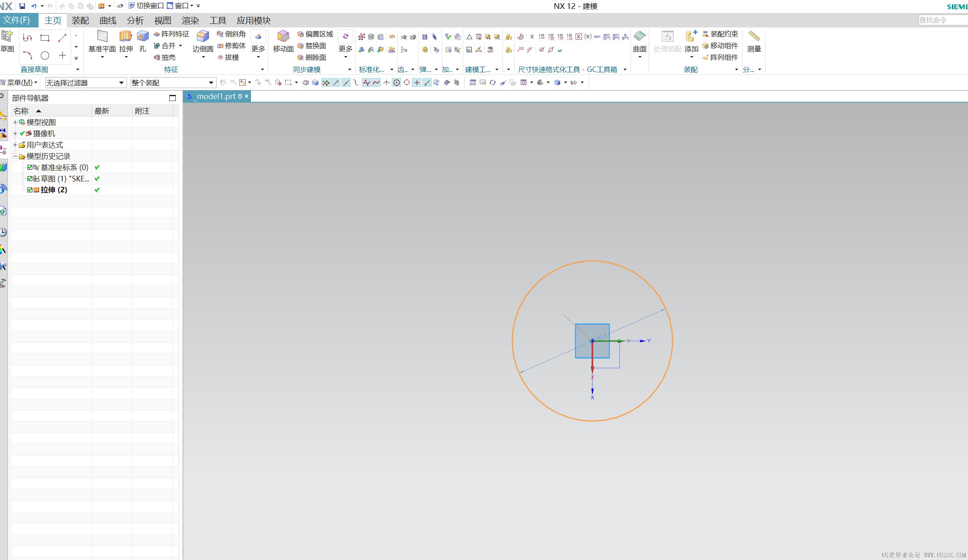Click Delete Face (删除面) icon
The width and height of the screenshot is (968, 560).
pos(301,57)
